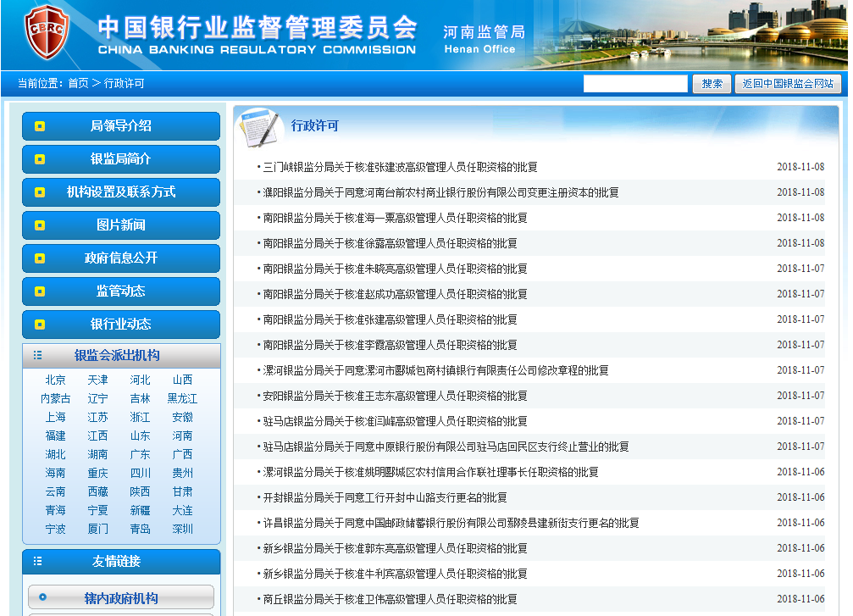Image resolution: width=853 pixels, height=616 pixels.
Task: Go to 首页 in breadcrumb
Action: [78, 84]
